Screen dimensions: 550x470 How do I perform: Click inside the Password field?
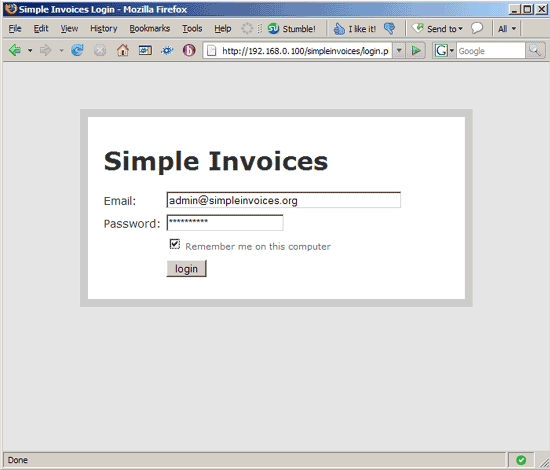click(225, 223)
